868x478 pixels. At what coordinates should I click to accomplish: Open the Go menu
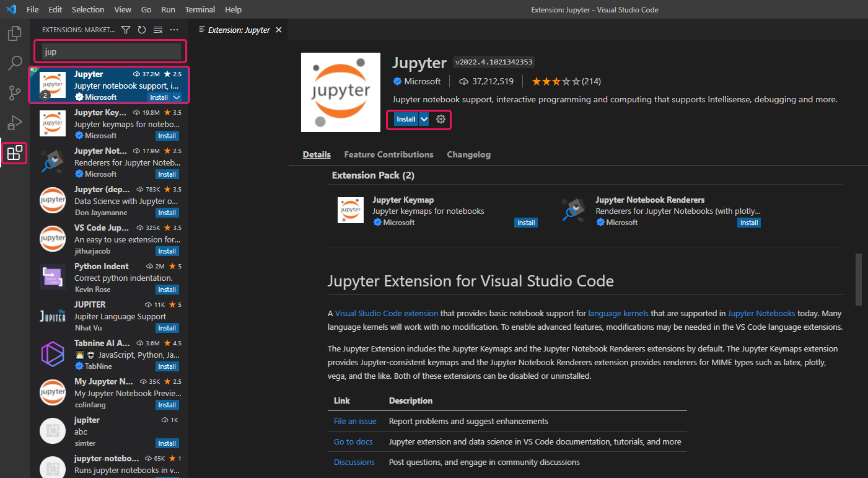146,10
